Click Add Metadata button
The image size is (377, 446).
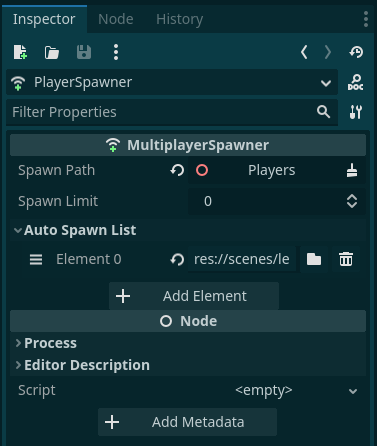tap(187, 422)
